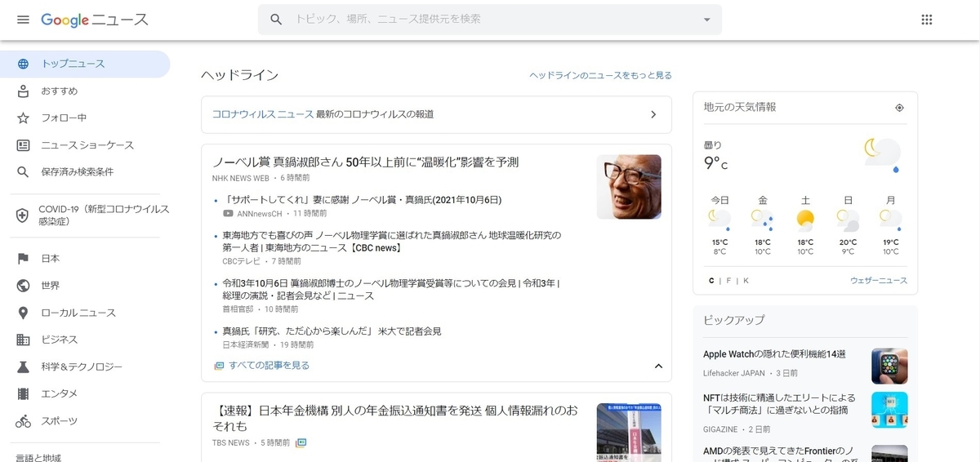This screenshot has width=980, height=462.
Task: Open 日本年金機構 速報 article headline
Action: point(395,418)
